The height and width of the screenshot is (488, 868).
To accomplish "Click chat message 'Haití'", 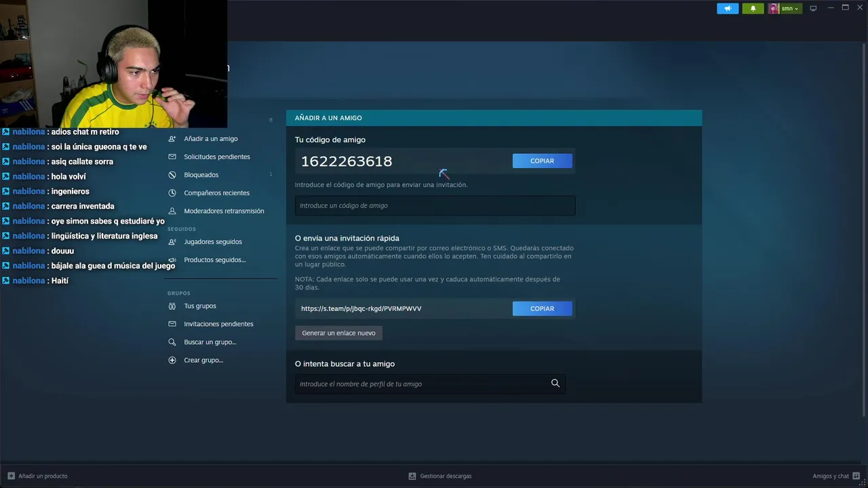I will 60,281.
